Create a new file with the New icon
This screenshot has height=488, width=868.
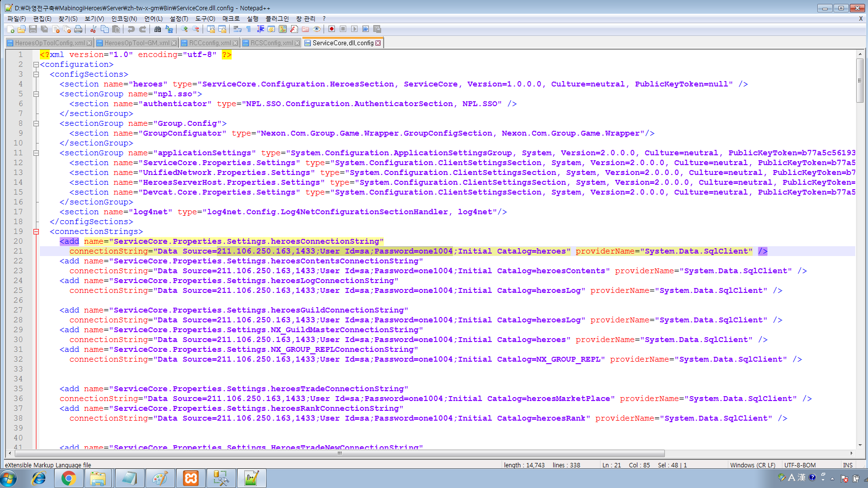tap(10, 29)
